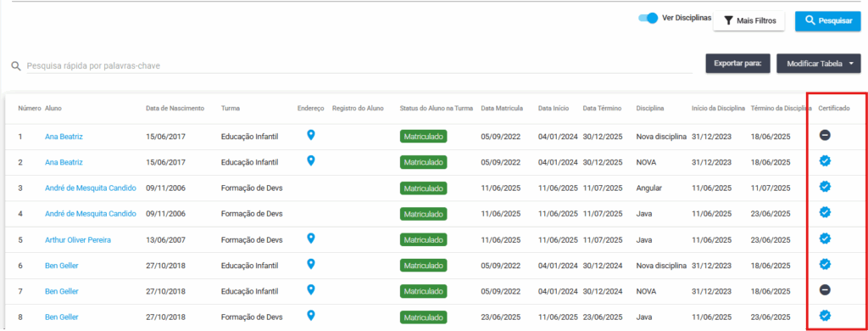Select Término da Disciplina 11/07/2025 in Angular row
The image size is (868, 331).
(x=771, y=188)
